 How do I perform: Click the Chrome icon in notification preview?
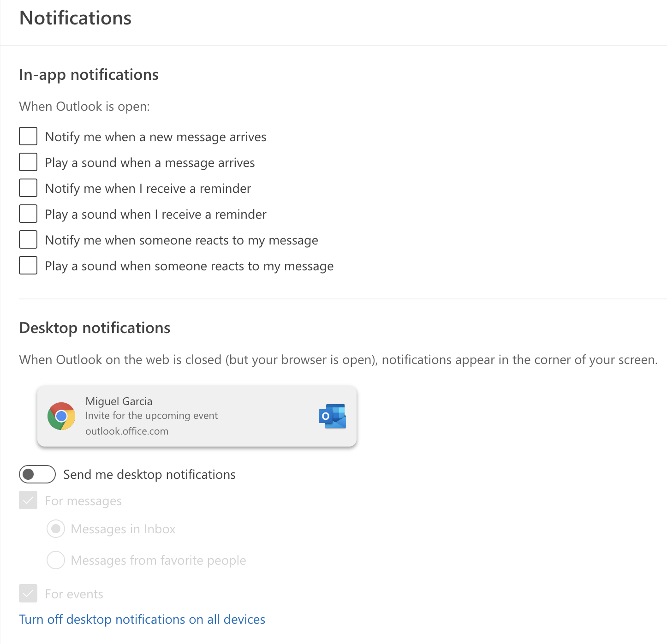point(61,416)
